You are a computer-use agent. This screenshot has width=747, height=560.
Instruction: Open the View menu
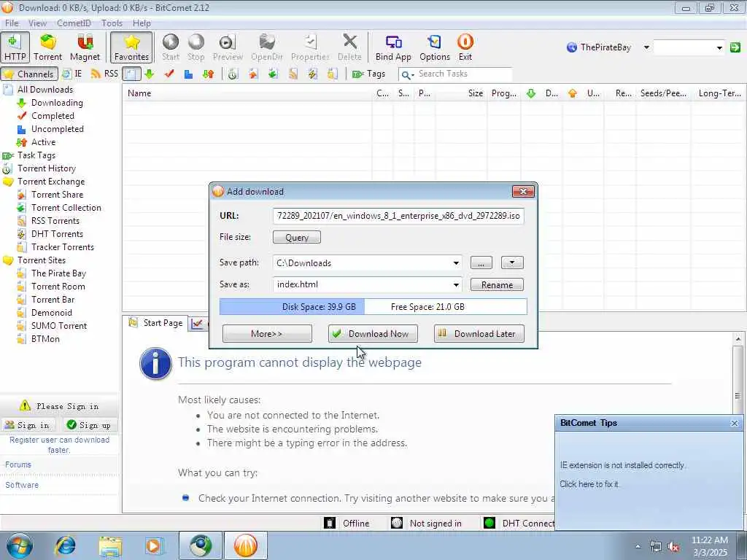point(38,23)
